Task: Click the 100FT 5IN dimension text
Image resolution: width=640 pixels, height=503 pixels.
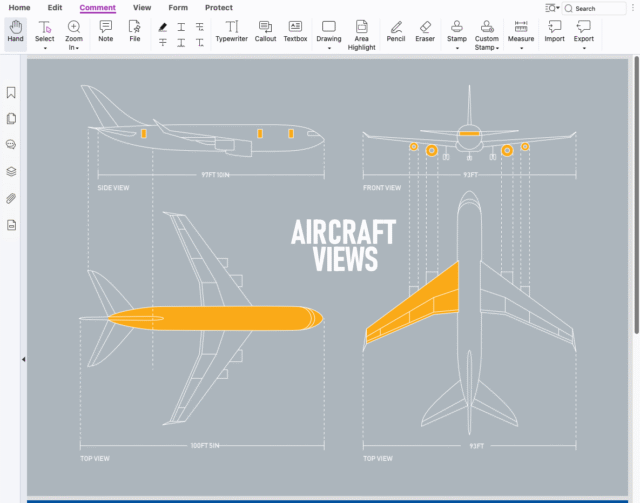Action: (x=205, y=445)
